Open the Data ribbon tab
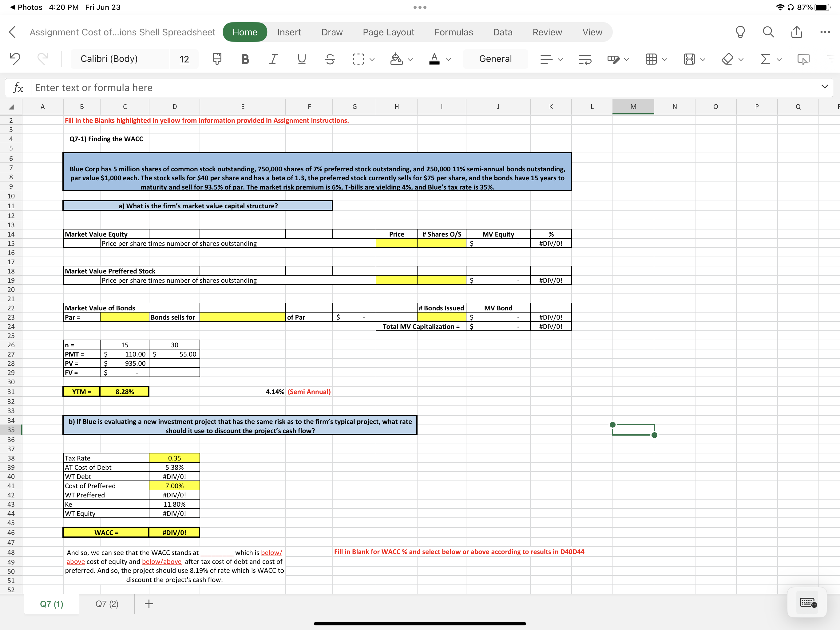This screenshot has width=840, height=630. (x=503, y=32)
